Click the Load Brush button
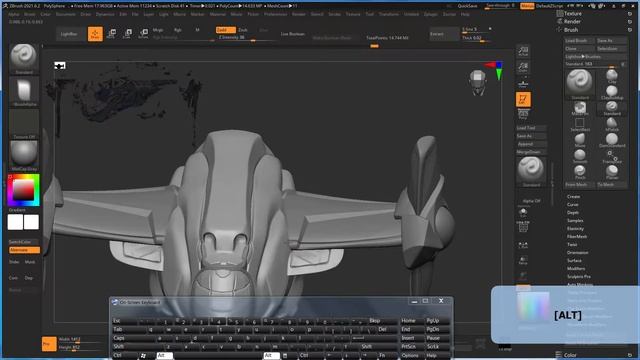The height and width of the screenshot is (360, 640). point(579,40)
